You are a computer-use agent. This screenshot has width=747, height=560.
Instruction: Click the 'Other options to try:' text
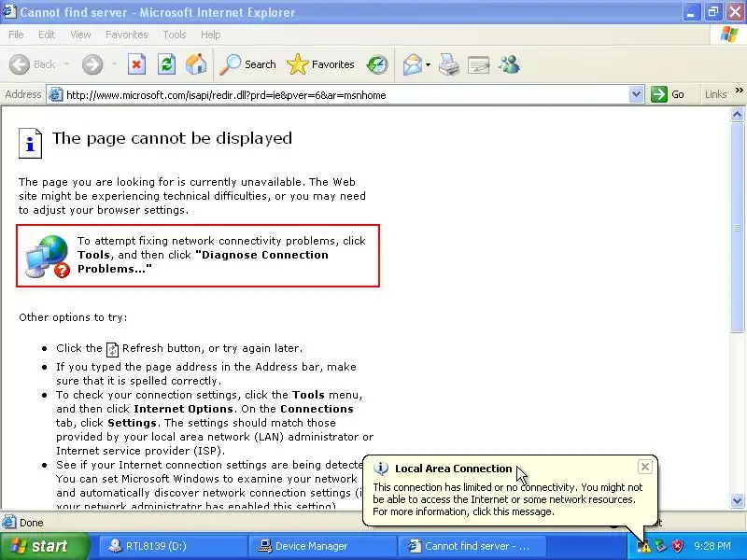point(73,317)
